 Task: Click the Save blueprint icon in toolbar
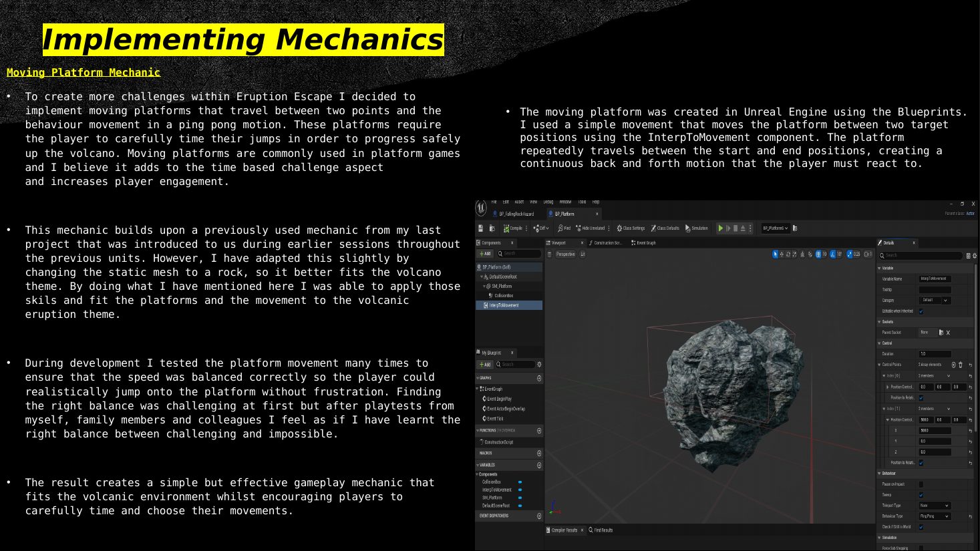[480, 228]
